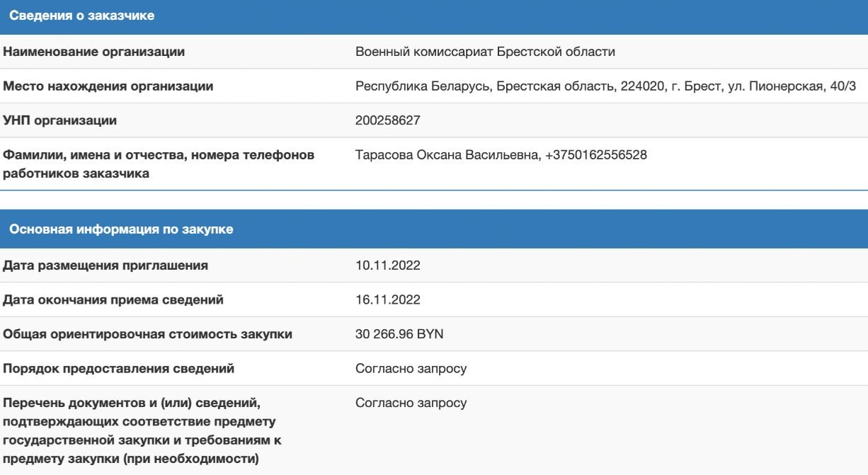Click the invitation date 10.11.2022
Screen dimensions: 868x475
[387, 266]
